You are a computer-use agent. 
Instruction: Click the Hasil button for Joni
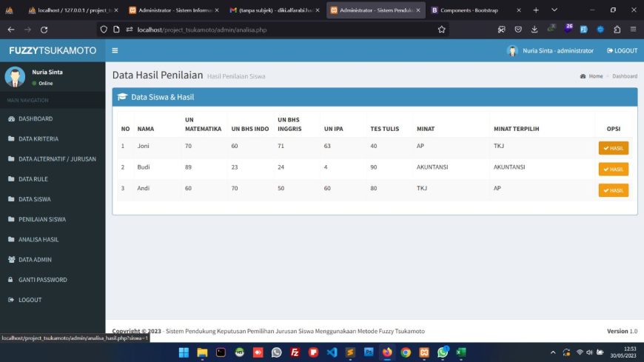tap(613, 148)
